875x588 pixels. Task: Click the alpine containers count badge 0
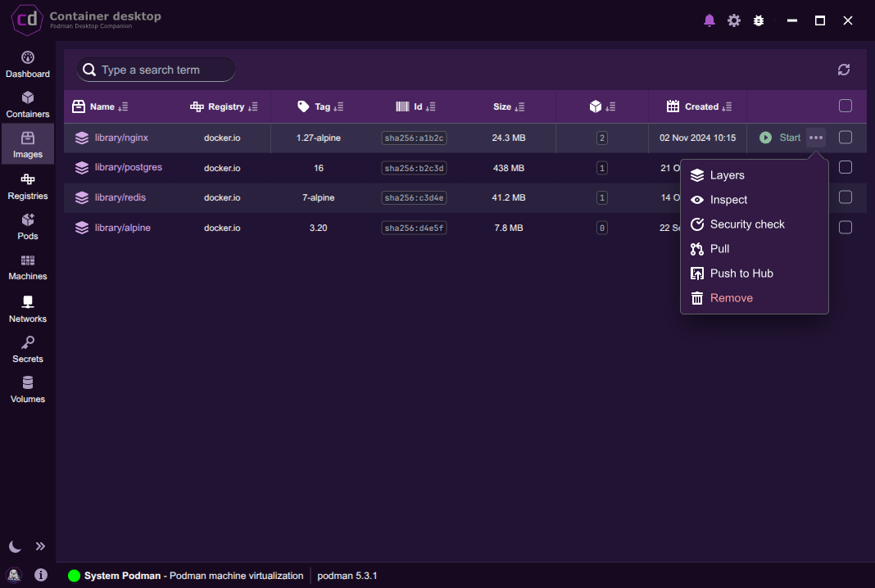(x=601, y=228)
